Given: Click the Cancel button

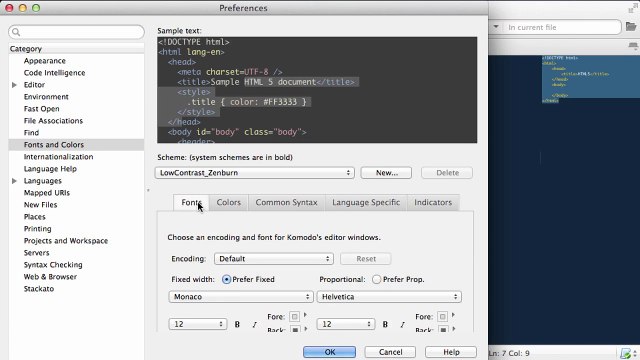Looking at the screenshot, I should (390, 352).
